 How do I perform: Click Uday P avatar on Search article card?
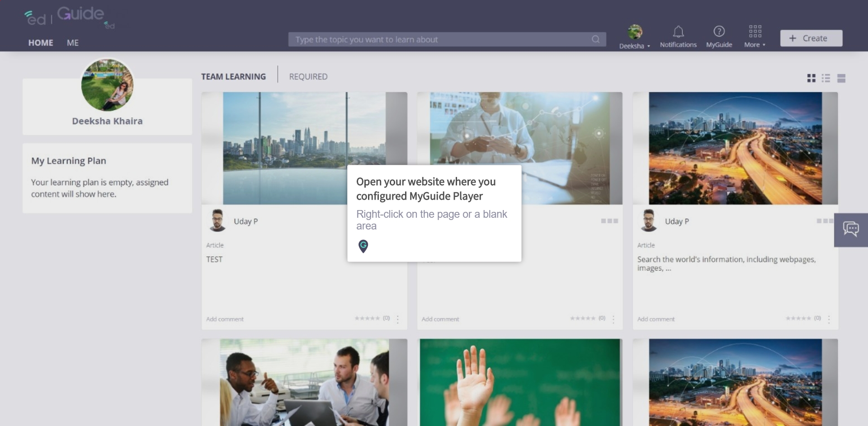point(649,221)
